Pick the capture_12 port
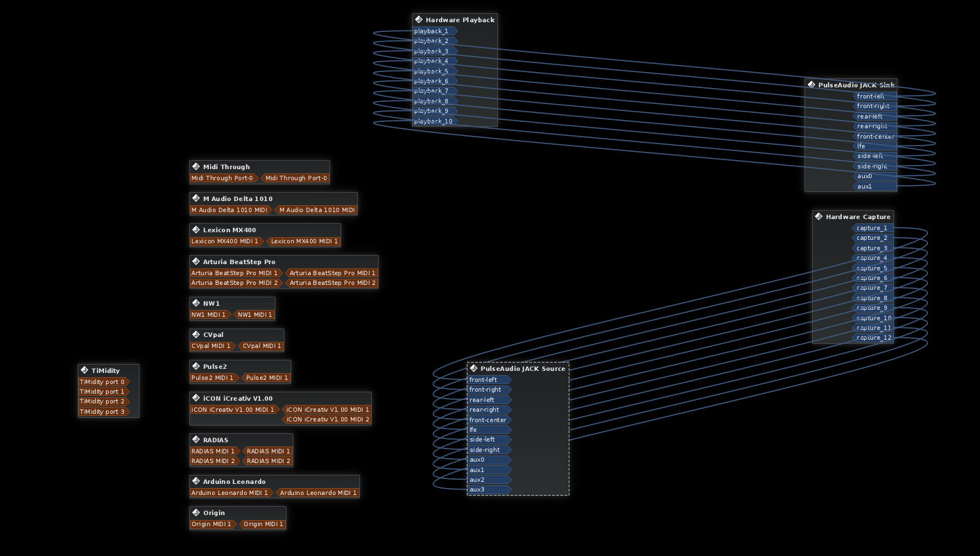 pos(872,338)
